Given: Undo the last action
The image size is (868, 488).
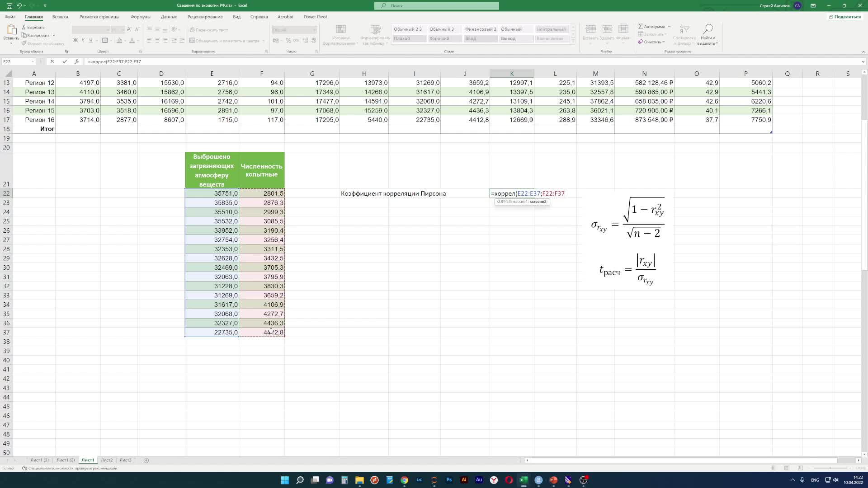Looking at the screenshot, I should click(19, 5).
